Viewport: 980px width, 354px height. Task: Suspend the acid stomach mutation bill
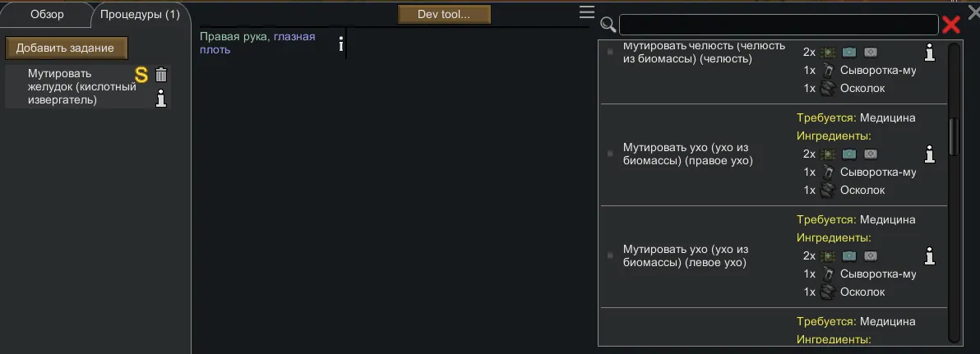click(141, 75)
